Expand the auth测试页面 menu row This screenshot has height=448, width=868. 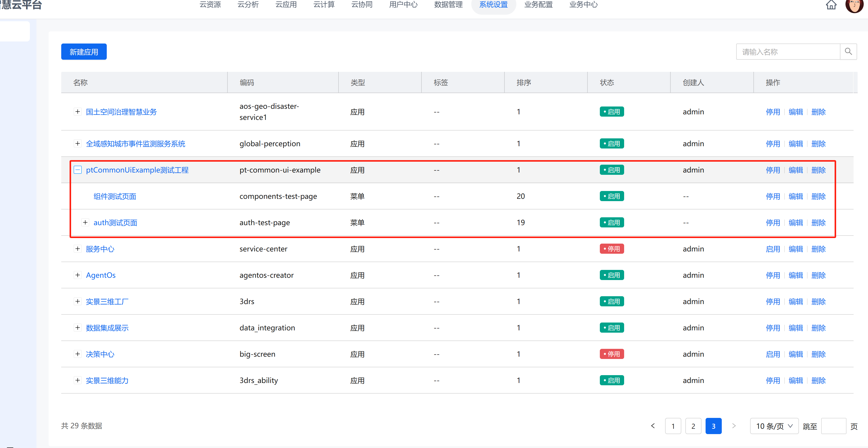point(85,222)
